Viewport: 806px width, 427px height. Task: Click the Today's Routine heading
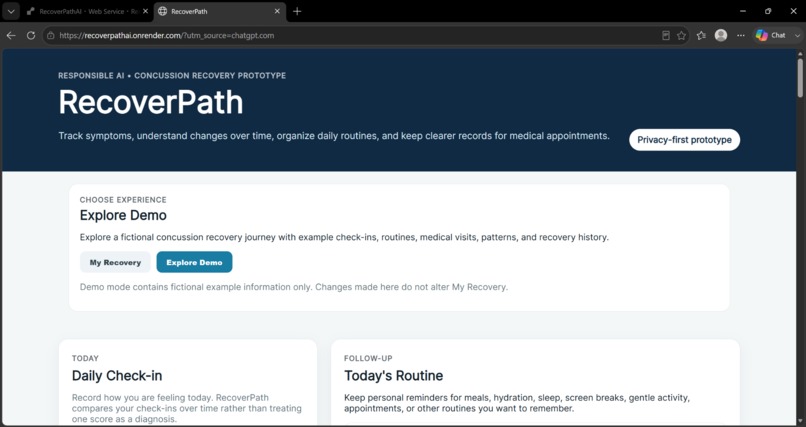[393, 376]
